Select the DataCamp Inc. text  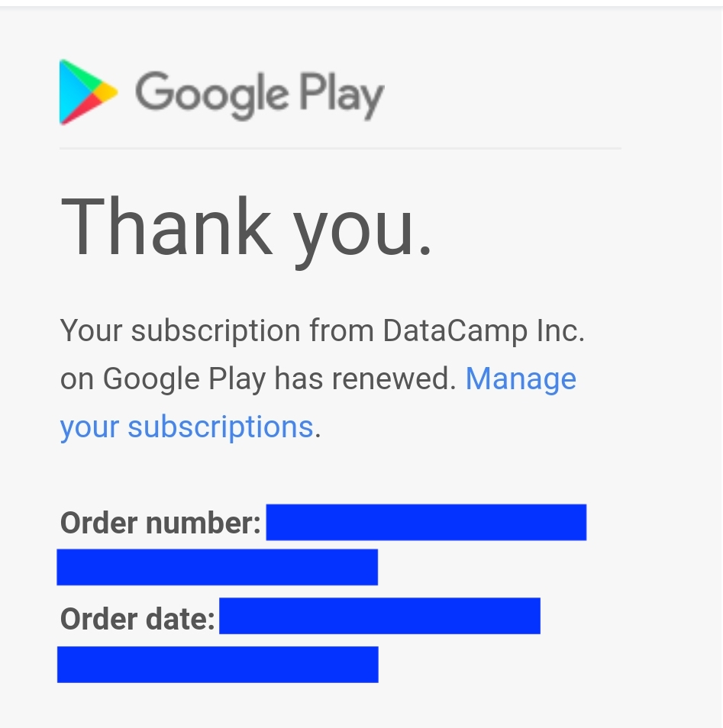tap(483, 331)
